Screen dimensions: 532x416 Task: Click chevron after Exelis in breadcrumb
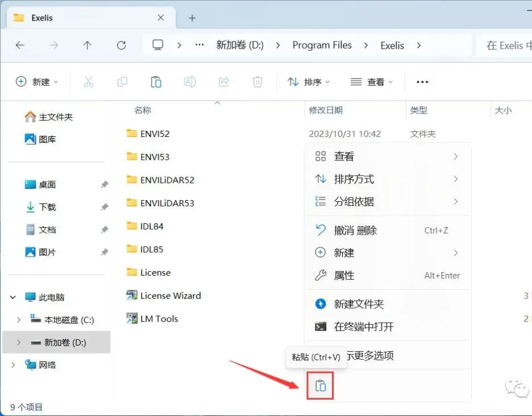click(x=419, y=45)
